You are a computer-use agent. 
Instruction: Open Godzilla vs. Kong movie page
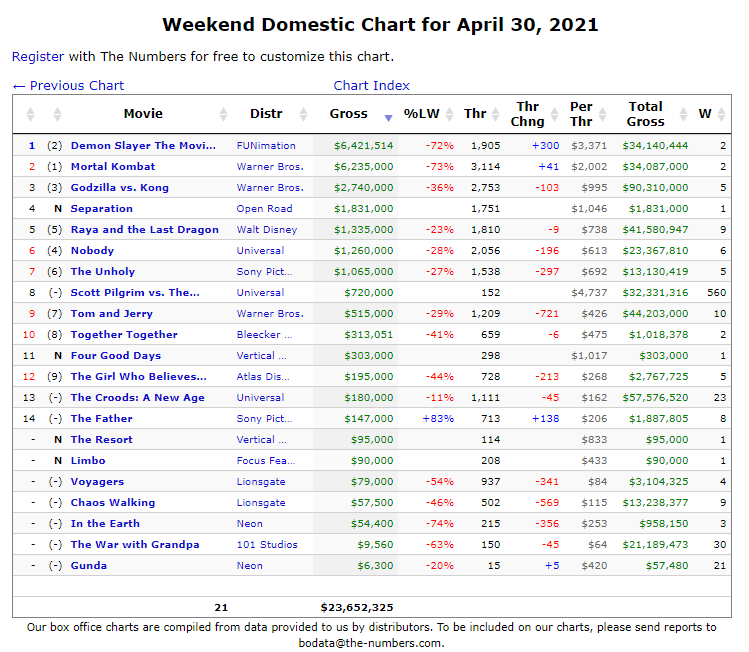[x=119, y=188]
